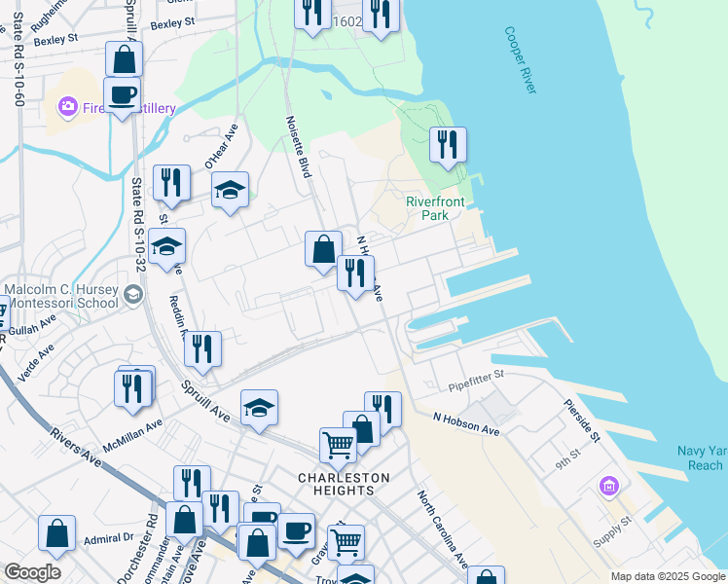Open the restaurant marker inside Riverfront Park
Screen dimensions: 728x584
pos(448,147)
